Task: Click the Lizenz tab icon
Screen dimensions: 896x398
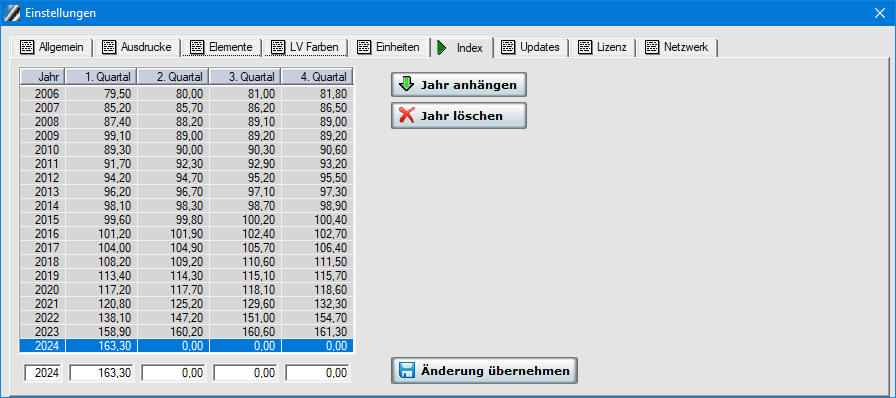Action: [585, 47]
